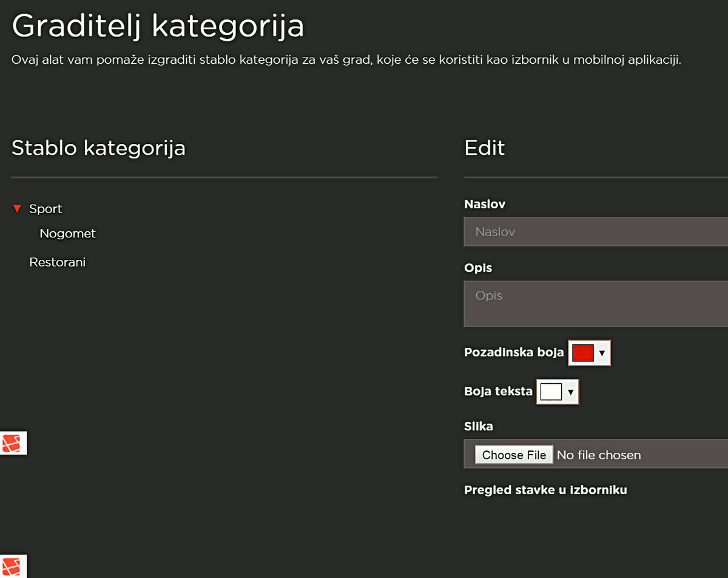Click the lower red logo icon at bottom left

(12, 566)
